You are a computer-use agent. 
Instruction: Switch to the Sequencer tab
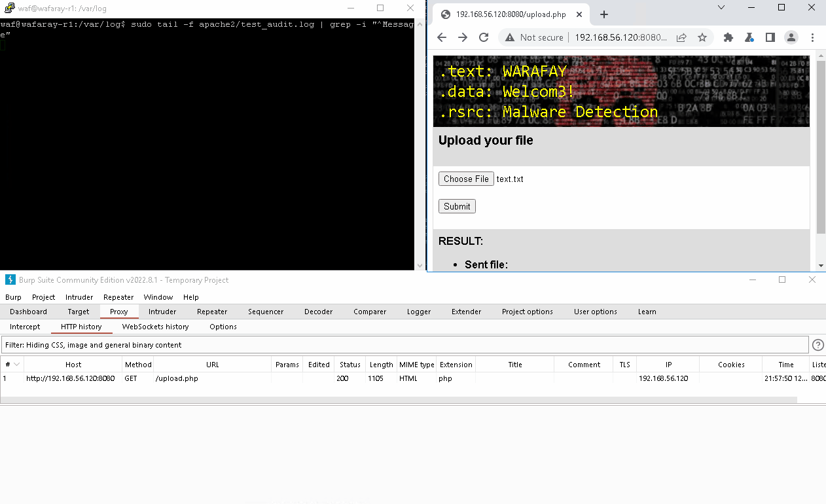click(266, 312)
